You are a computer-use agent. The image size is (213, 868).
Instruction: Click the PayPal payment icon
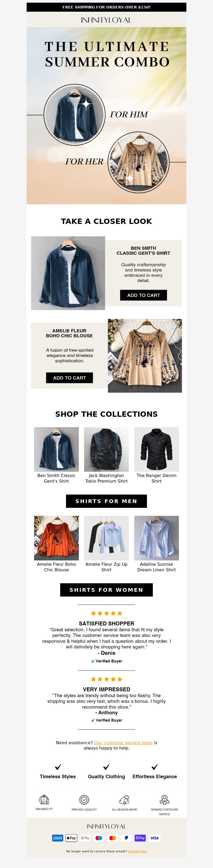[x=126, y=838]
